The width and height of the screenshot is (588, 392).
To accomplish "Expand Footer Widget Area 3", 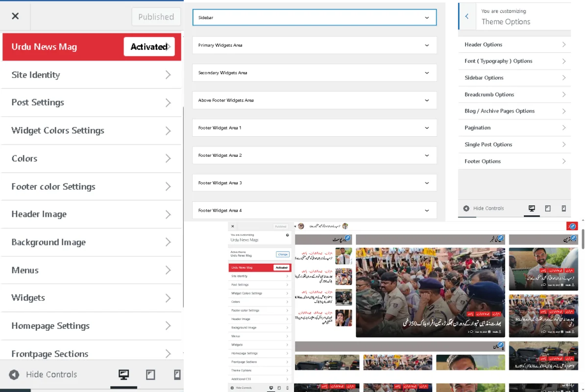I will point(314,183).
